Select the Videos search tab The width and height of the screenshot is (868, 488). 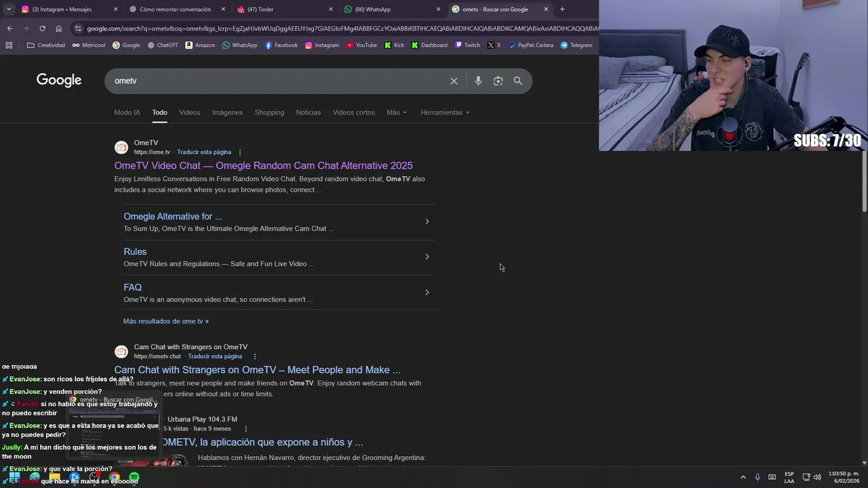[189, 113]
